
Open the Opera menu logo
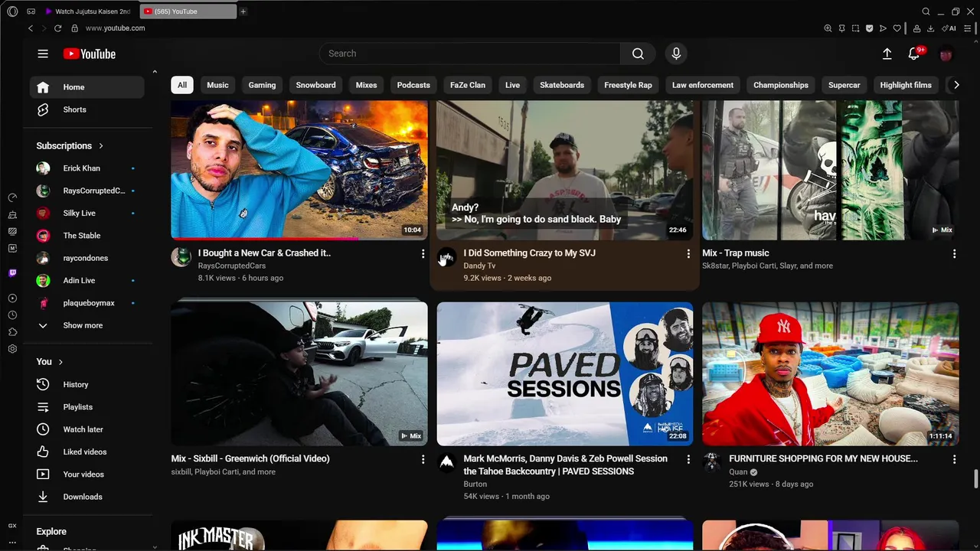12,11
